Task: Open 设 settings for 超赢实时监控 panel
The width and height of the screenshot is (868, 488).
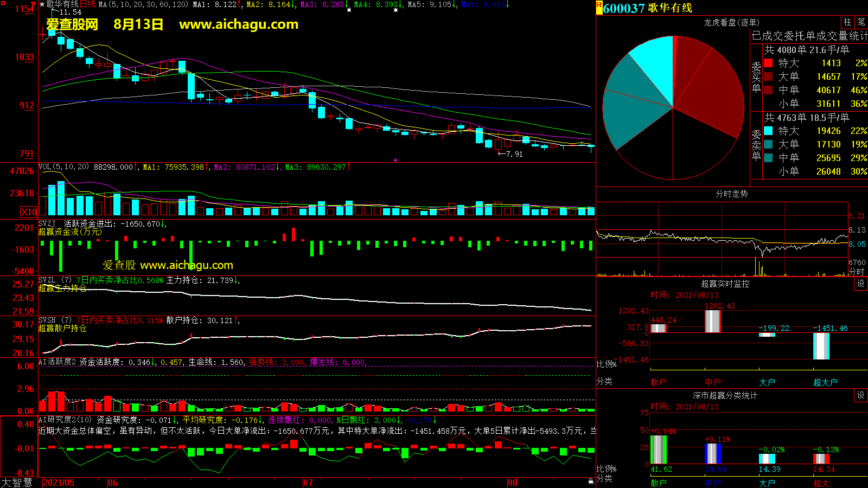Action: point(860,284)
